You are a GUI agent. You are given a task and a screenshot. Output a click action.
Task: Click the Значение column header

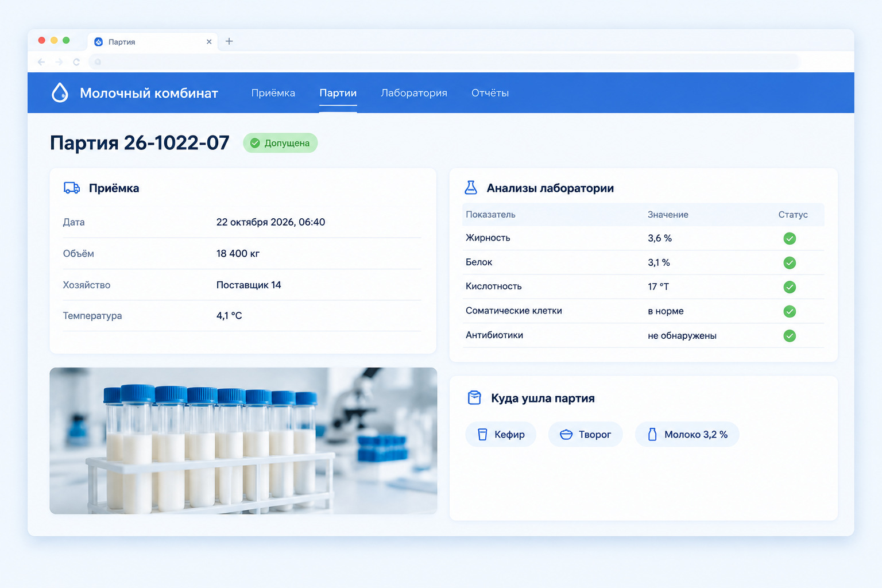click(668, 215)
